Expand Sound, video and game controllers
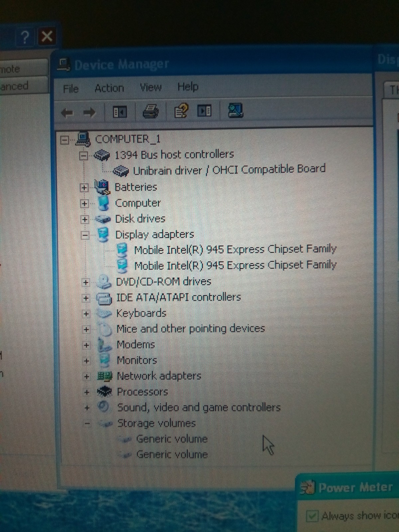The width and height of the screenshot is (399, 532). click(87, 408)
